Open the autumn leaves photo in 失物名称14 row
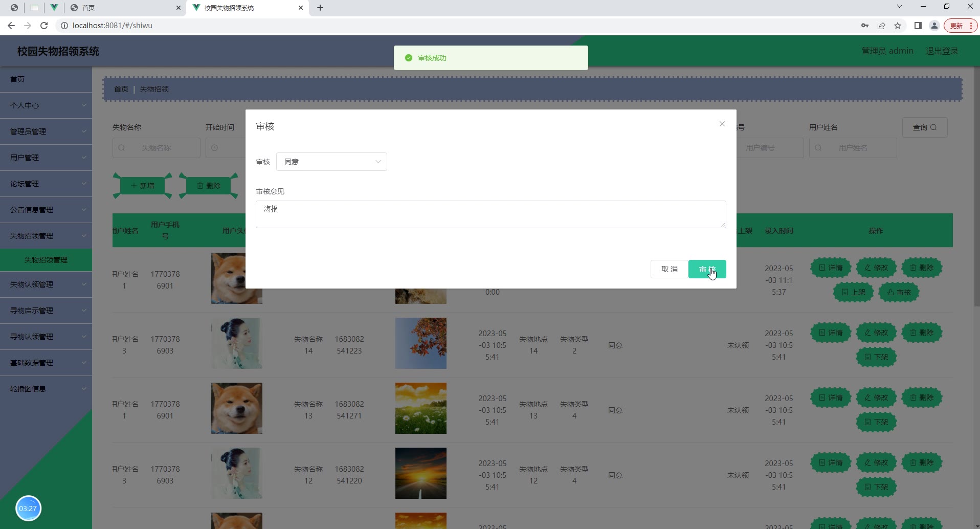Screen dimensions: 980x529 pyautogui.click(x=421, y=343)
